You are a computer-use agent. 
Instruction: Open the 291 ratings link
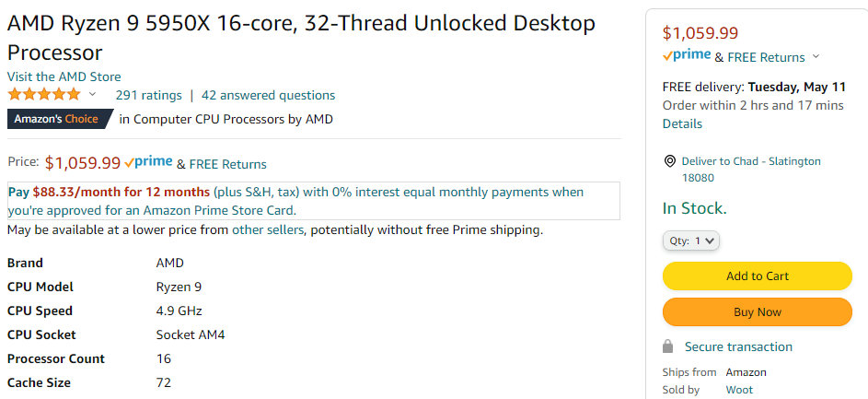pyautogui.click(x=148, y=95)
